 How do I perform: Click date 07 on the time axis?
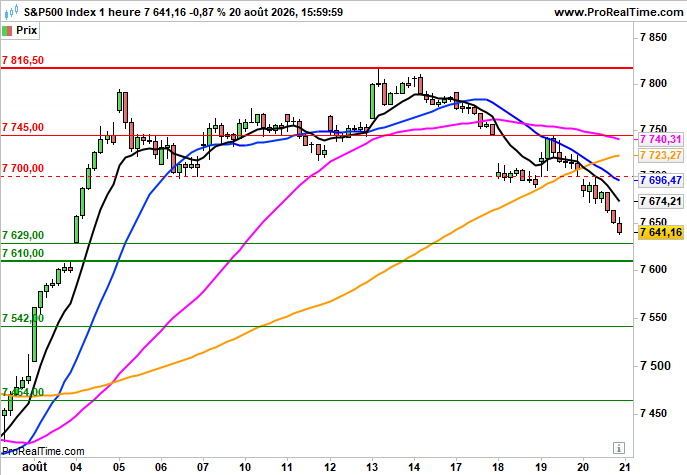click(x=203, y=467)
